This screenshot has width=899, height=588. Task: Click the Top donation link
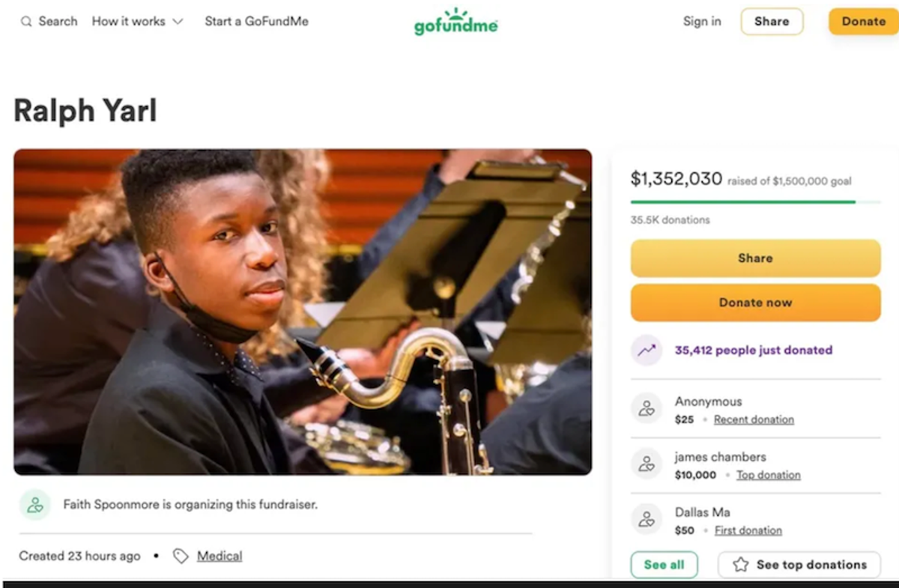pos(768,475)
